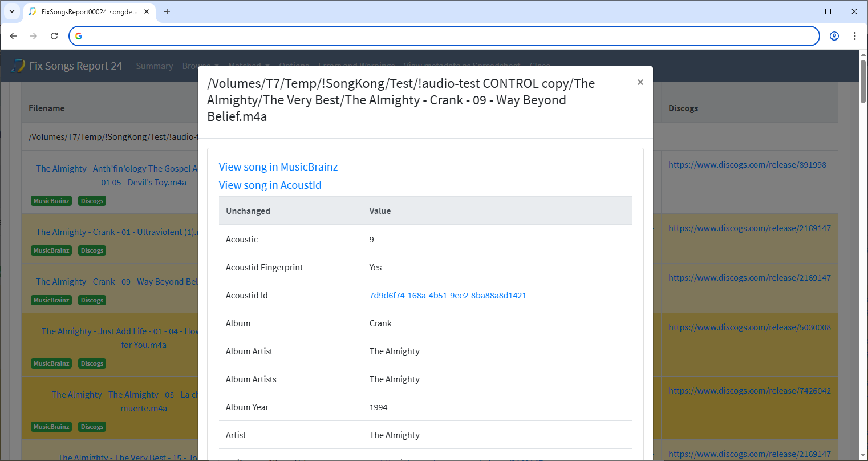This screenshot has width=868, height=461.
Task: Click the modal file path title
Action: point(401,100)
